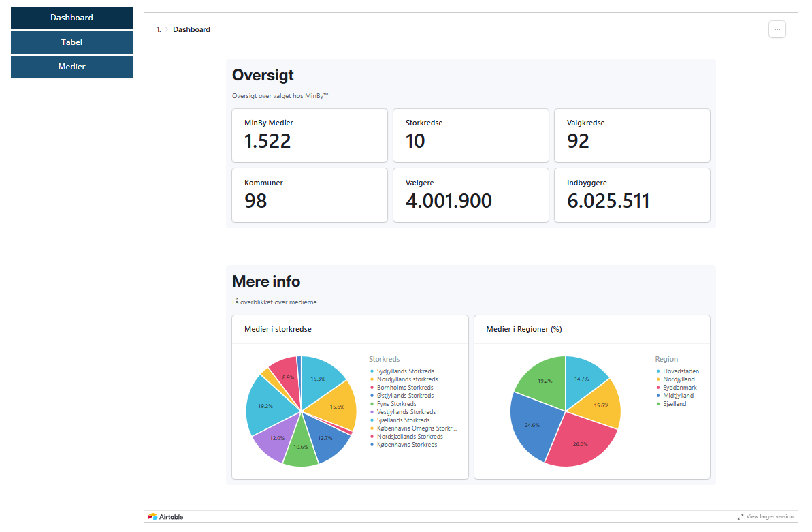Click the Vælgere 4.001.900 card
The image size is (812, 532).
[x=470, y=195]
